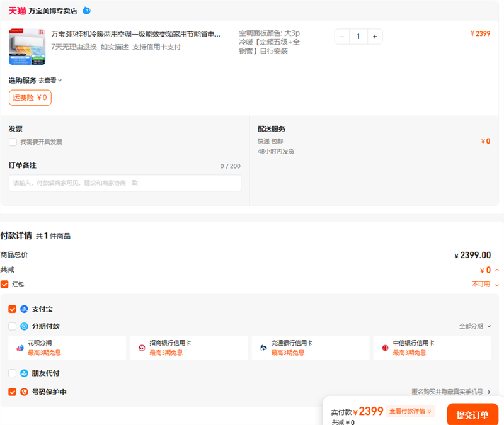Open the air conditioner product thumbnail
Viewport: 504px width, 425px height.
point(27,47)
